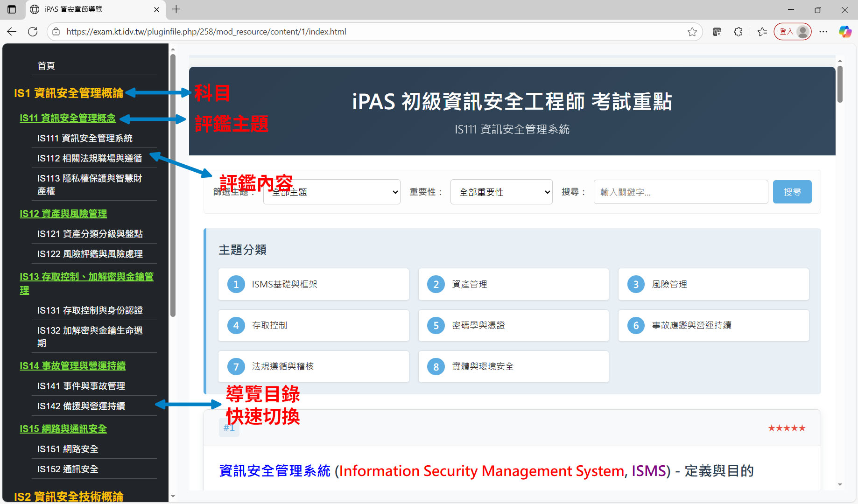Bookmark page with the star icon
The width and height of the screenshot is (858, 504).
[x=692, y=32]
